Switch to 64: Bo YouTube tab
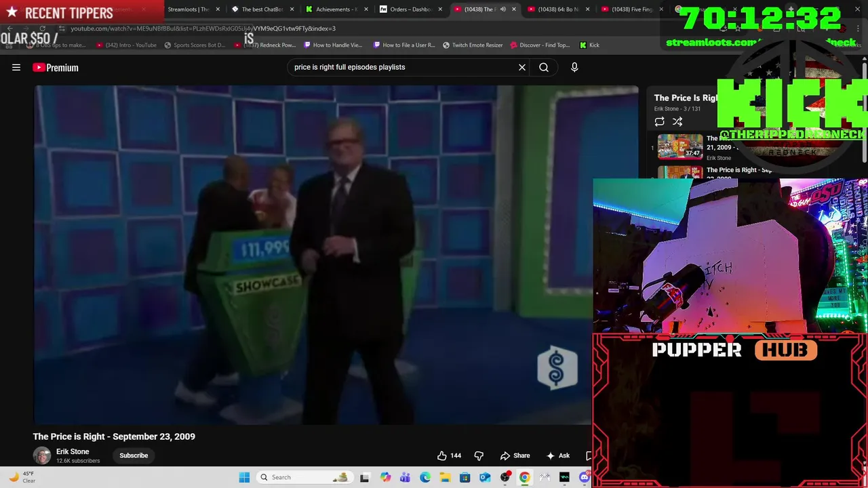This screenshot has height=488, width=868. [x=557, y=9]
